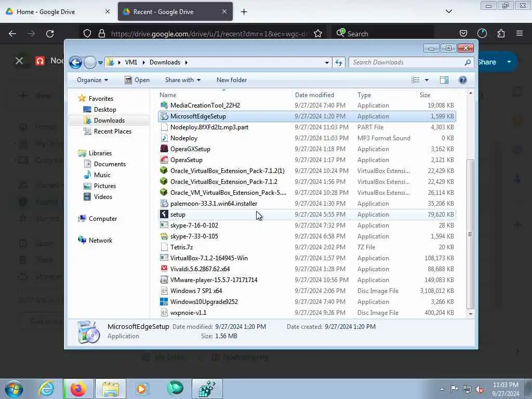Open Firefox application menu
Screen dimensions: 532x399
[x=520, y=33]
